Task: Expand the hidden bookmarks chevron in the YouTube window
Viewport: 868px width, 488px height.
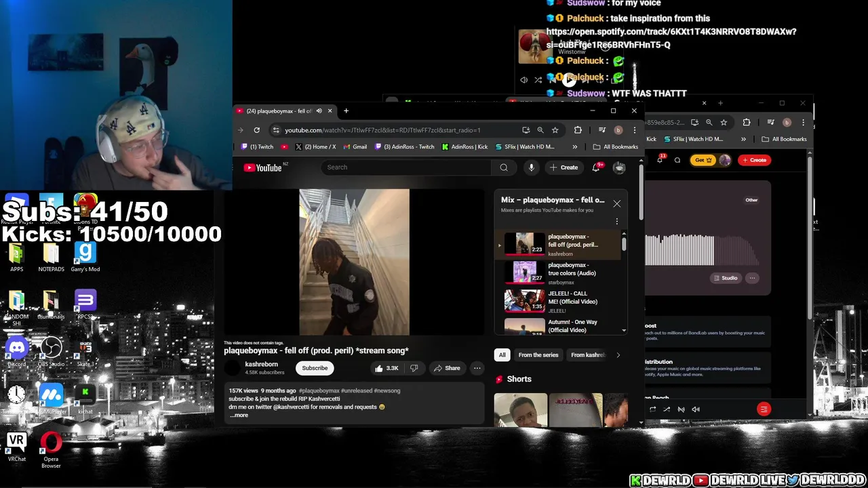Action: click(x=575, y=147)
